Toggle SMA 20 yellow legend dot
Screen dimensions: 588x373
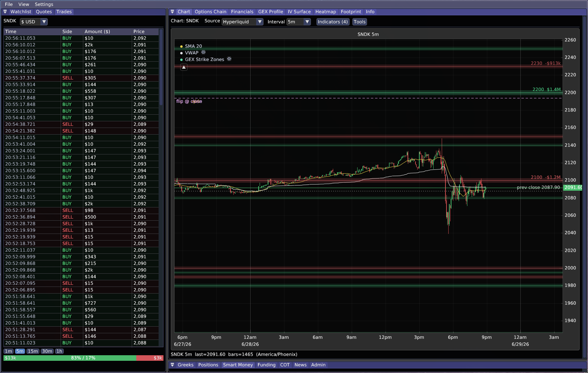tap(181, 46)
